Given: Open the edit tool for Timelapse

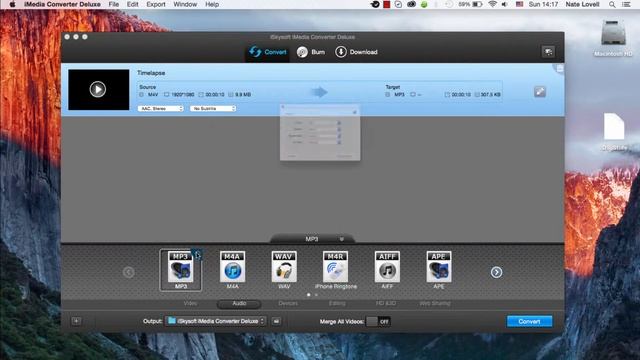Looking at the screenshot, I should pyautogui.click(x=540, y=92).
